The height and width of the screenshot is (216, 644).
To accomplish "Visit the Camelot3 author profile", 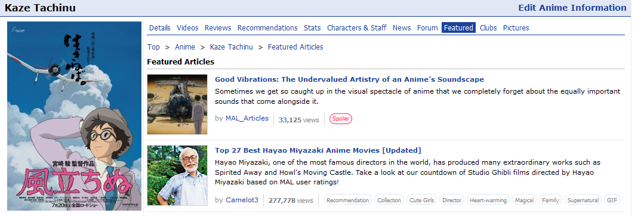I will [x=242, y=200].
